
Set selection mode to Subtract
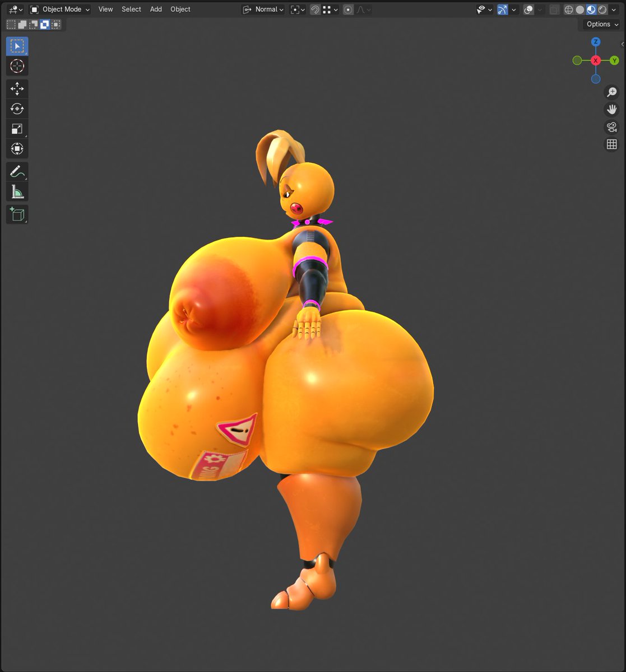(x=34, y=24)
